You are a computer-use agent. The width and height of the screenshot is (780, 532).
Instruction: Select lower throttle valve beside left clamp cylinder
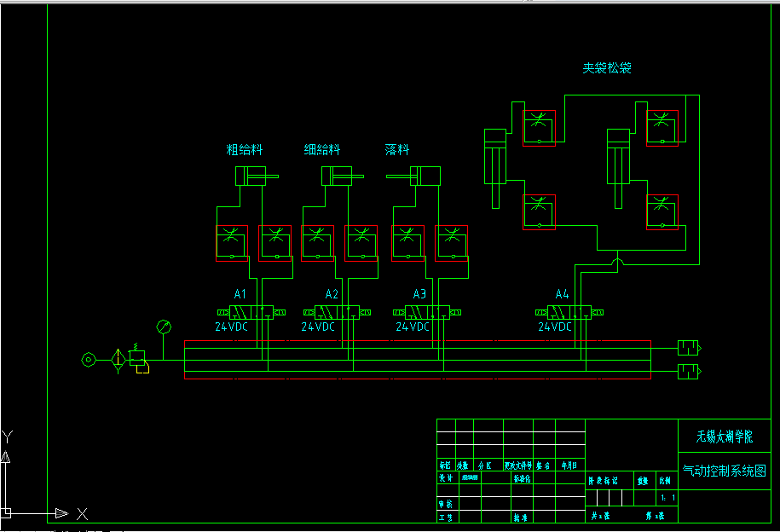[540, 212]
